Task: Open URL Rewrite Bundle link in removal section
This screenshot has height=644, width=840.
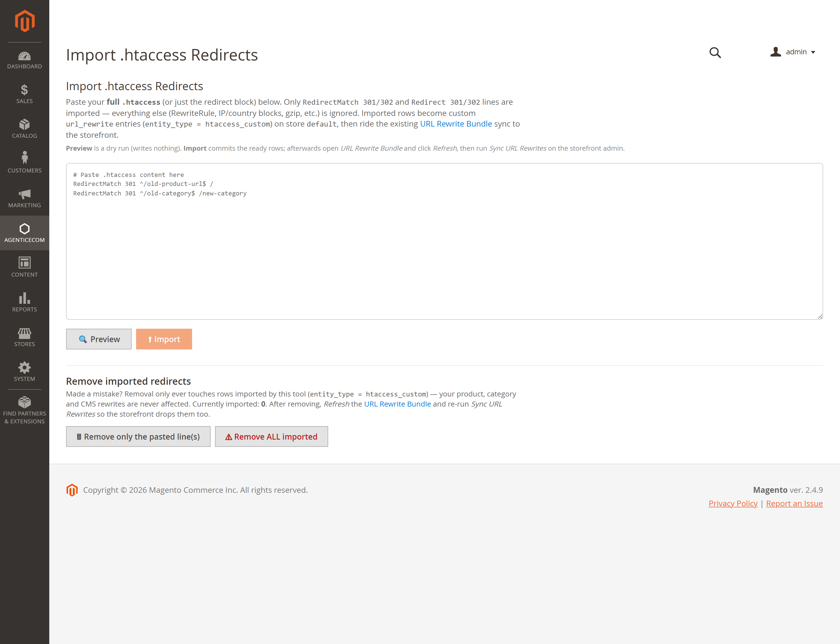Action: click(x=398, y=404)
